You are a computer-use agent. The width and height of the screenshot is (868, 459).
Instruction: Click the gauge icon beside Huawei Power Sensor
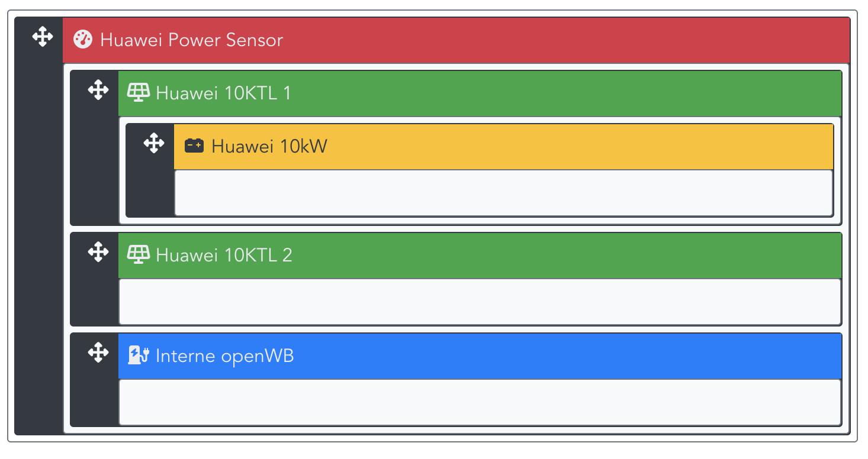[83, 40]
